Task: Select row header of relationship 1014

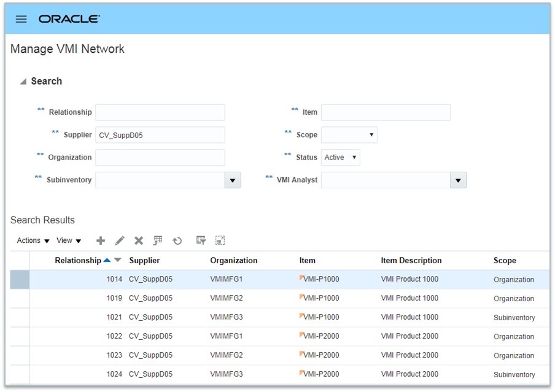Action: pos(20,280)
